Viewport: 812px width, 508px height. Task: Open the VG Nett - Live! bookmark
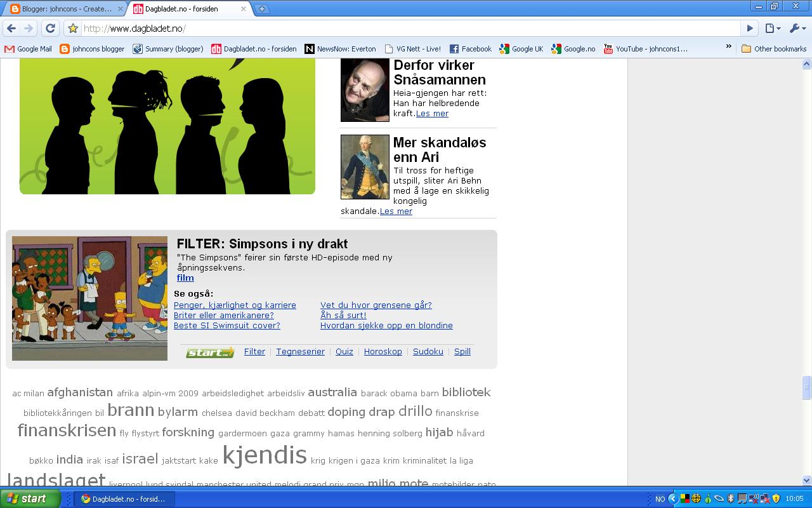[412, 49]
